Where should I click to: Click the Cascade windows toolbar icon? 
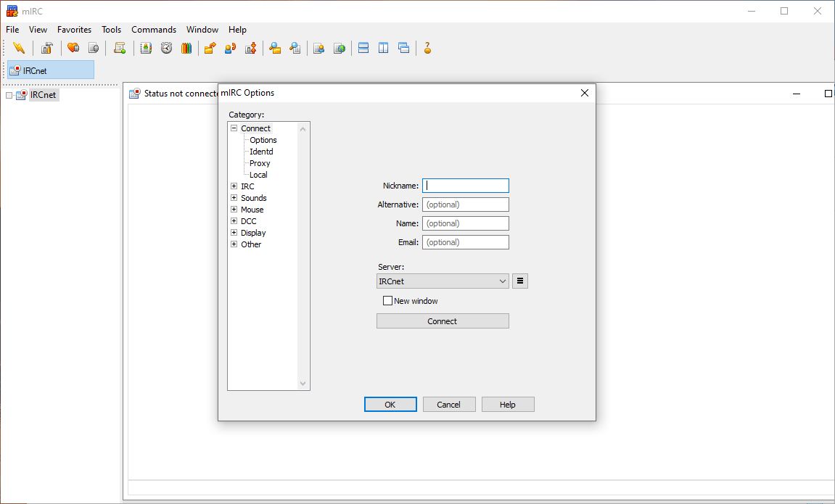point(404,48)
